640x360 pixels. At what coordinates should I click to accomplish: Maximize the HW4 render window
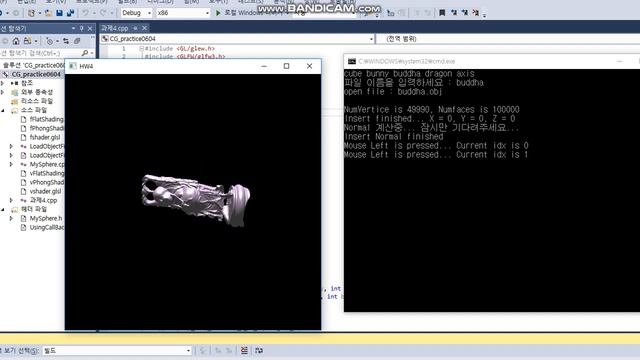tap(287, 66)
